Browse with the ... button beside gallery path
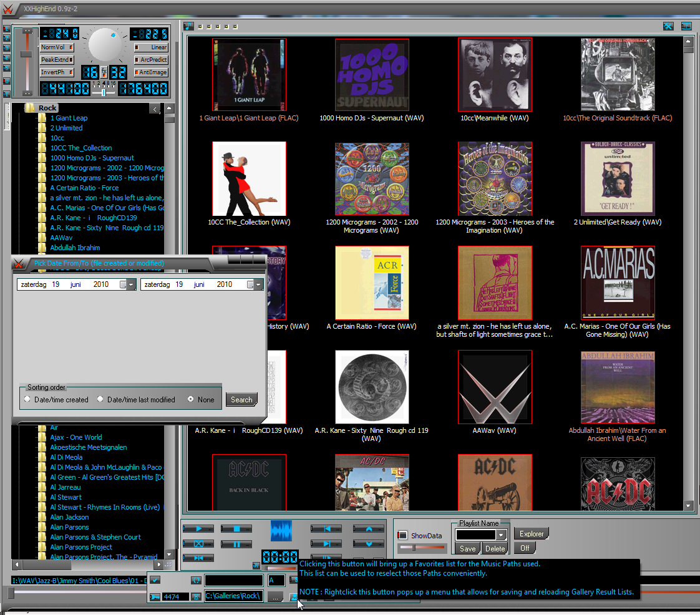700x615 pixels. point(276,597)
